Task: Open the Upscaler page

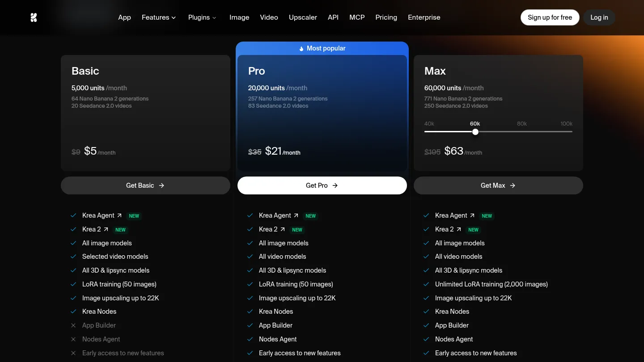Action: click(x=303, y=17)
